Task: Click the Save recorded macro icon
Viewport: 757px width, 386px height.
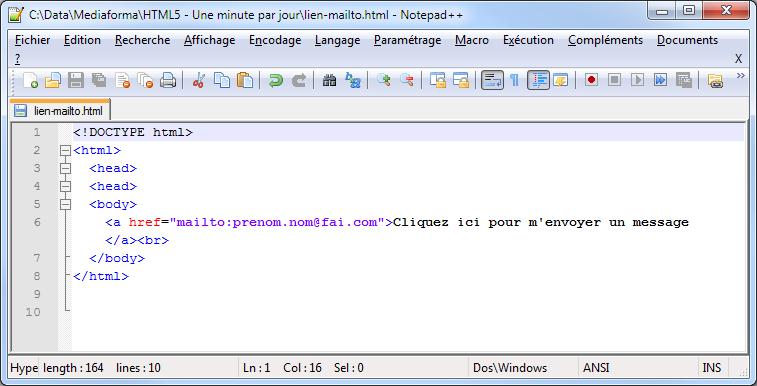Action: tap(684, 80)
